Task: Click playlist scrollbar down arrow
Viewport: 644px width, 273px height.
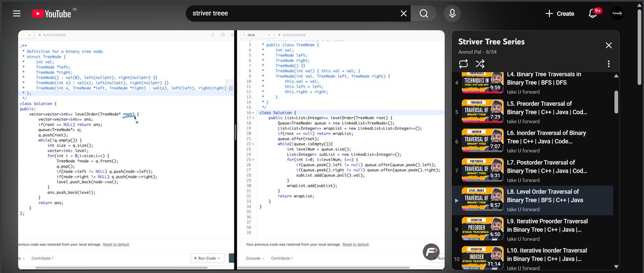Action: coord(616,267)
